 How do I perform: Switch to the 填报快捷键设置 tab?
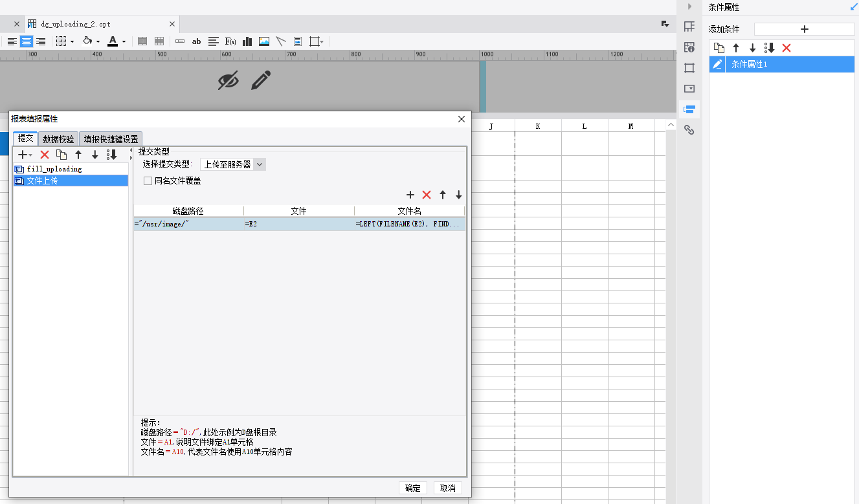pos(111,139)
